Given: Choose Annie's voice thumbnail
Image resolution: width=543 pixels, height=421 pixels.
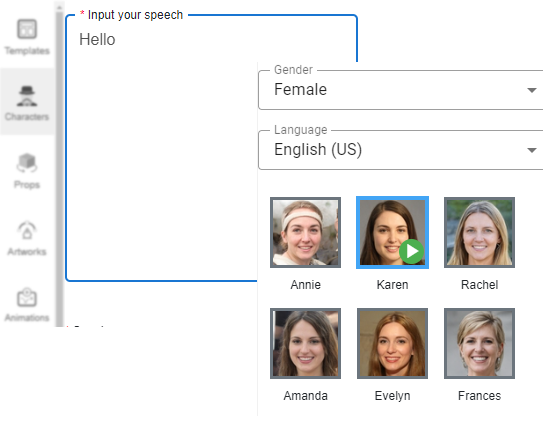Looking at the screenshot, I should click(305, 232).
